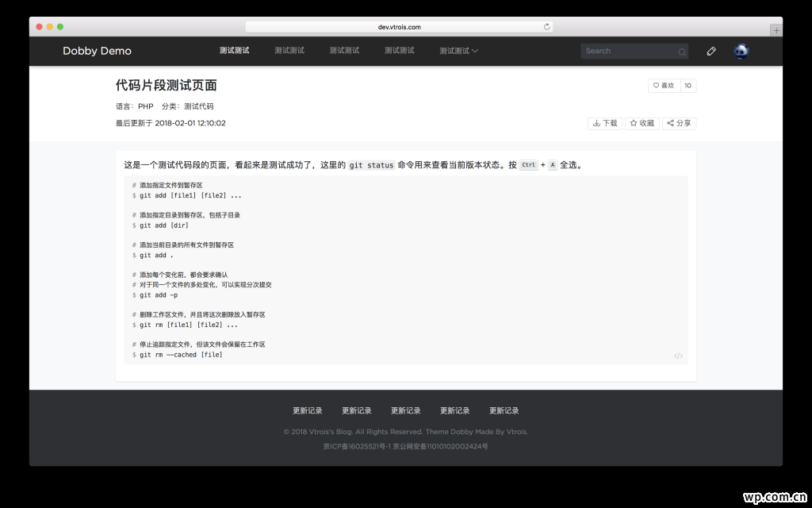Expand the last 测试测试 dropdown menu
Image resolution: width=812 pixels, height=508 pixels.
pos(459,51)
